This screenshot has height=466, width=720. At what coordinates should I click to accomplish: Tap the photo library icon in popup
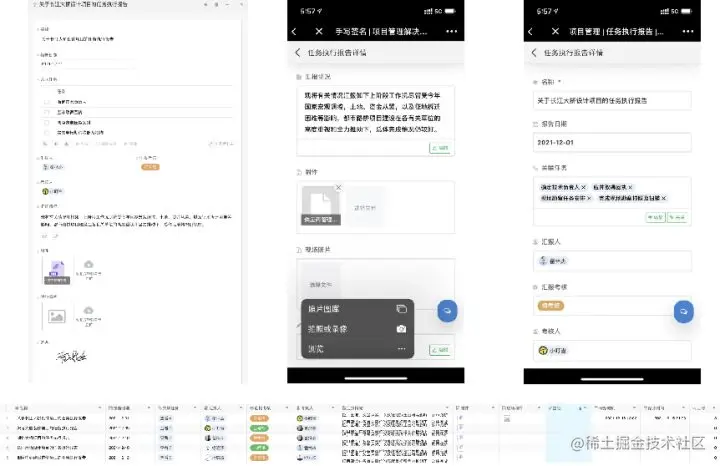pos(401,309)
